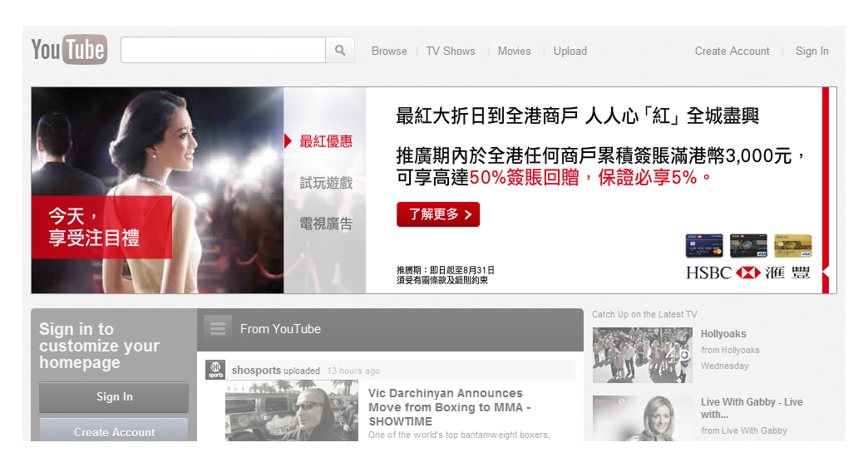
Task: Click Create Account in the header
Action: 732,51
